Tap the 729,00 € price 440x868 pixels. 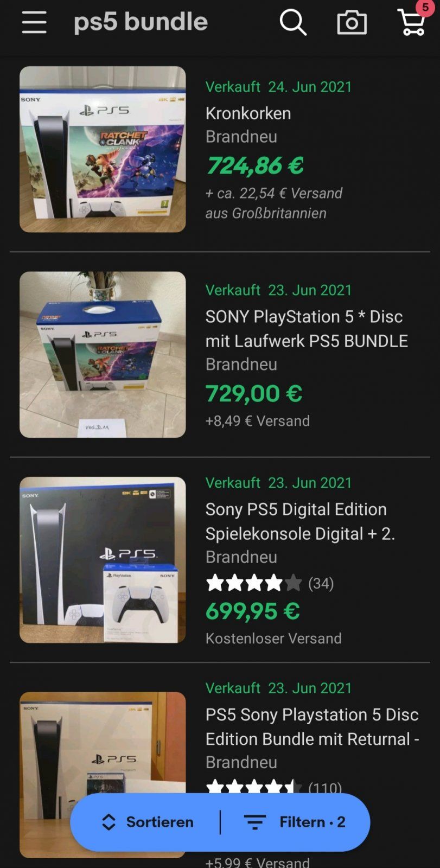(253, 393)
